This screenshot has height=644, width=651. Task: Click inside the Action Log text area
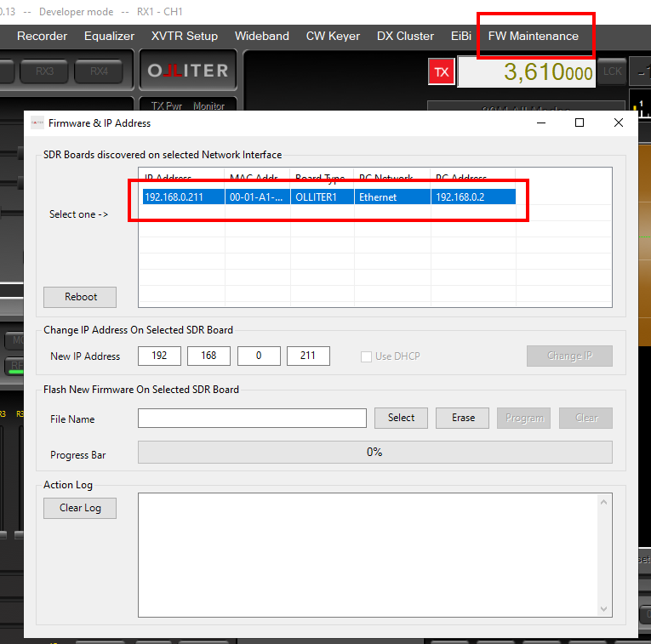point(368,556)
